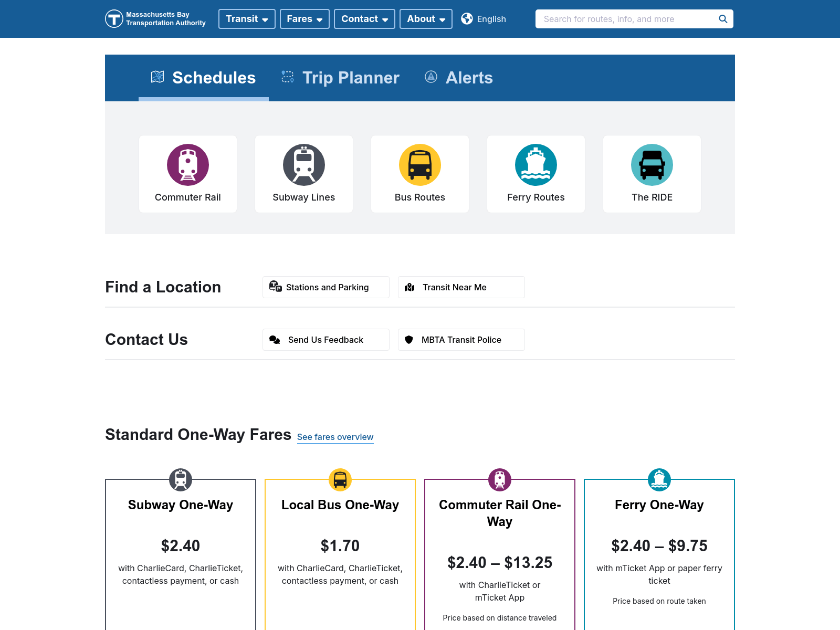Switch to the Trip Planner tab
The image size is (840, 630).
(x=340, y=78)
